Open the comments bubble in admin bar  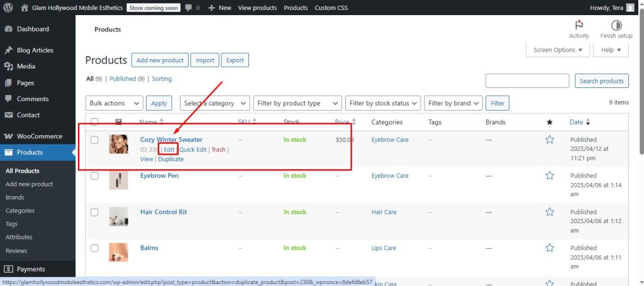189,8
